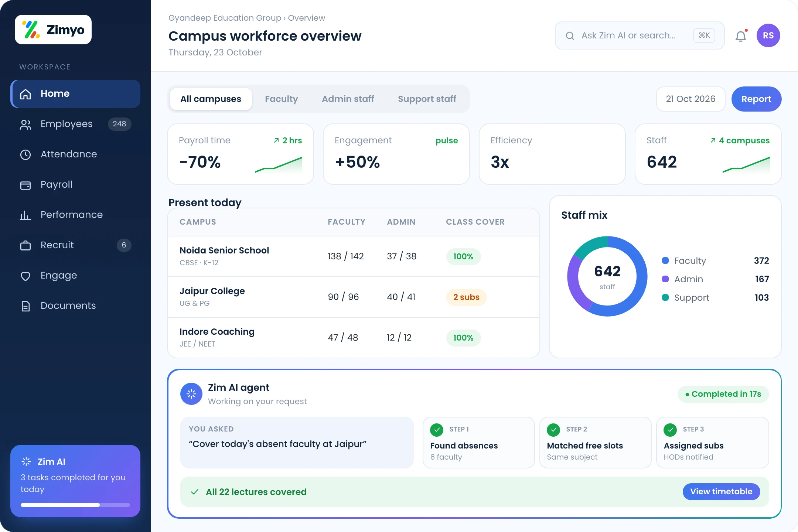Click the Recruit briefcase icon
Image resolution: width=798 pixels, height=532 pixels.
point(25,245)
